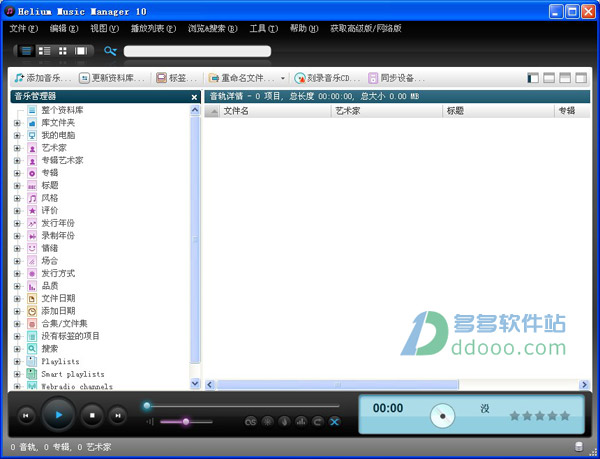Viewport: 600px width, 459px height.
Task: Open the 工具 (Tools) menu
Action: [264, 29]
